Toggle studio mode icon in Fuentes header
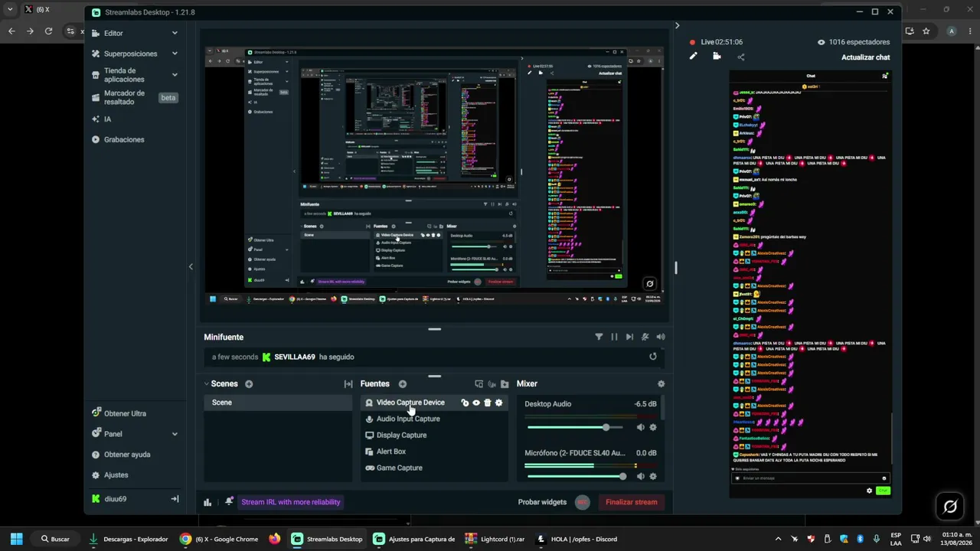The height and width of the screenshot is (551, 980). [492, 384]
